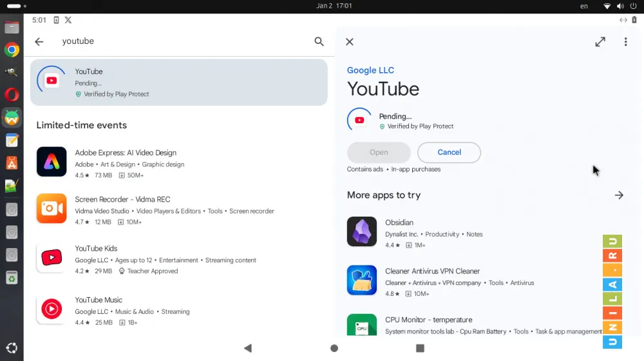The image size is (644, 361).
Task: Open the Obsidian app icon
Action: 362,231
